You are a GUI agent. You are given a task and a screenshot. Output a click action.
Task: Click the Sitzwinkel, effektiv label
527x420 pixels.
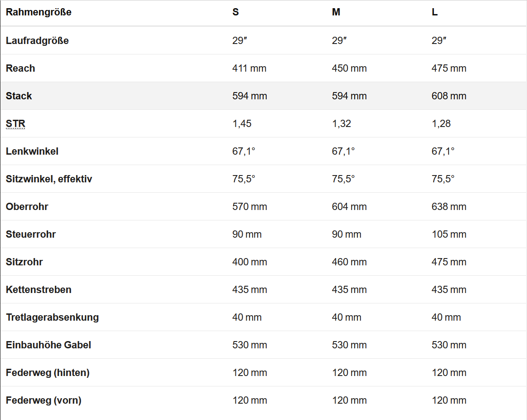[49, 179]
